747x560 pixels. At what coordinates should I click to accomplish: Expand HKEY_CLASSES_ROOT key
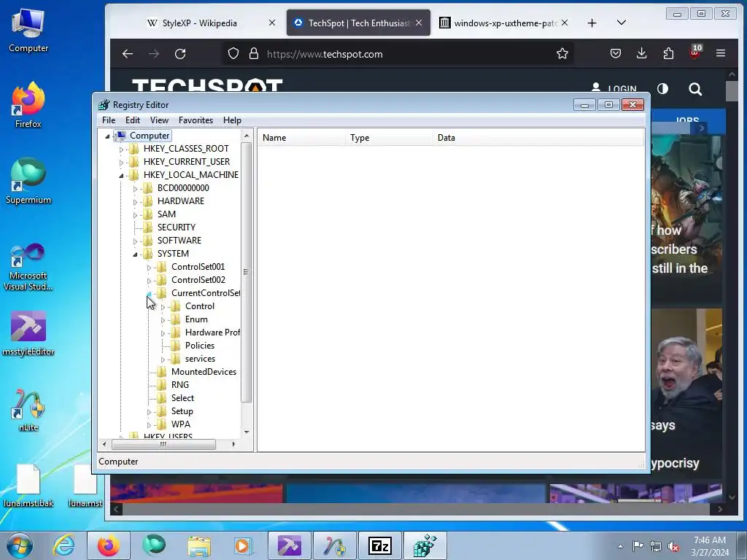pyautogui.click(x=121, y=149)
